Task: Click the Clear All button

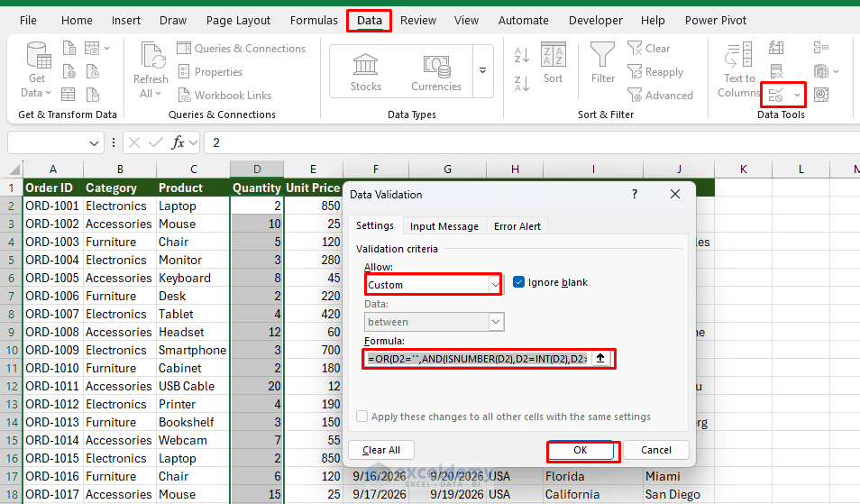Action: tap(381, 450)
